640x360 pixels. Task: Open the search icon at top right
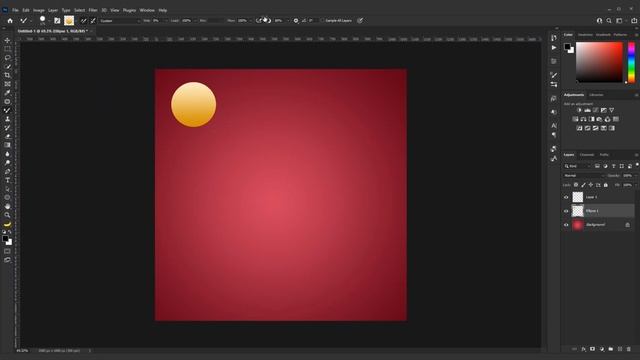[x=609, y=20]
